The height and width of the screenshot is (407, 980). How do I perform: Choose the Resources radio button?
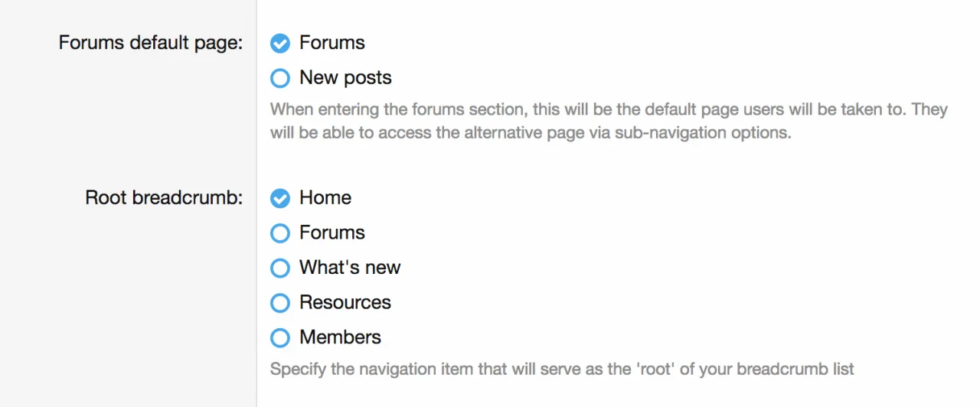(280, 303)
